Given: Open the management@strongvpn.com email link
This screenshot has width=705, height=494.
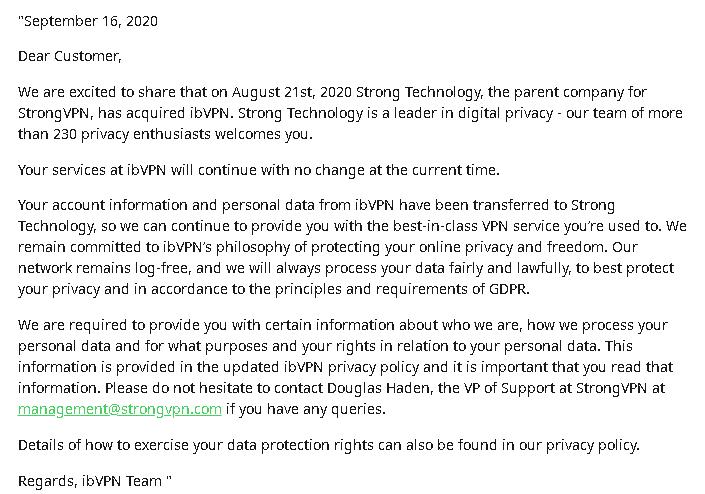Looking at the screenshot, I should coord(120,409).
